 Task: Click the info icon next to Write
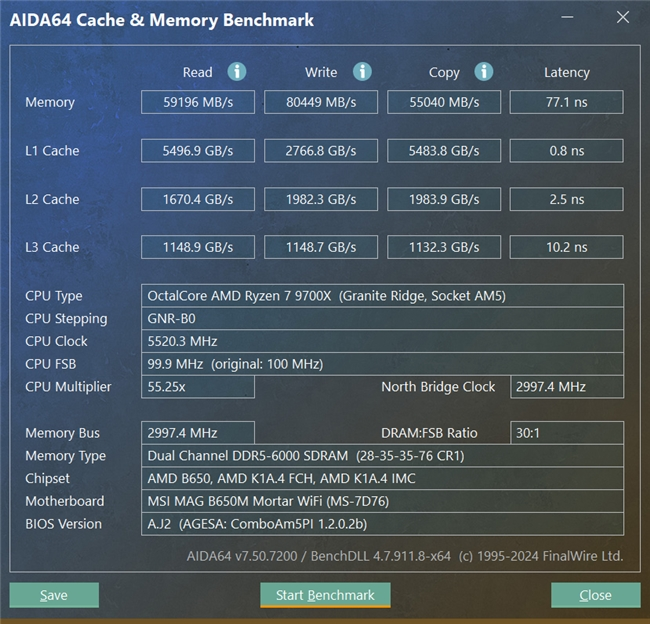[x=362, y=72]
